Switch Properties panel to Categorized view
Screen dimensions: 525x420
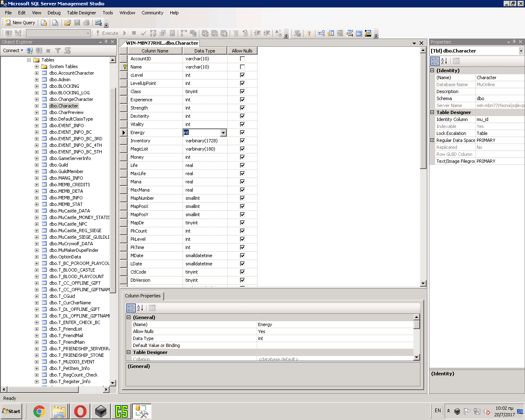point(435,61)
